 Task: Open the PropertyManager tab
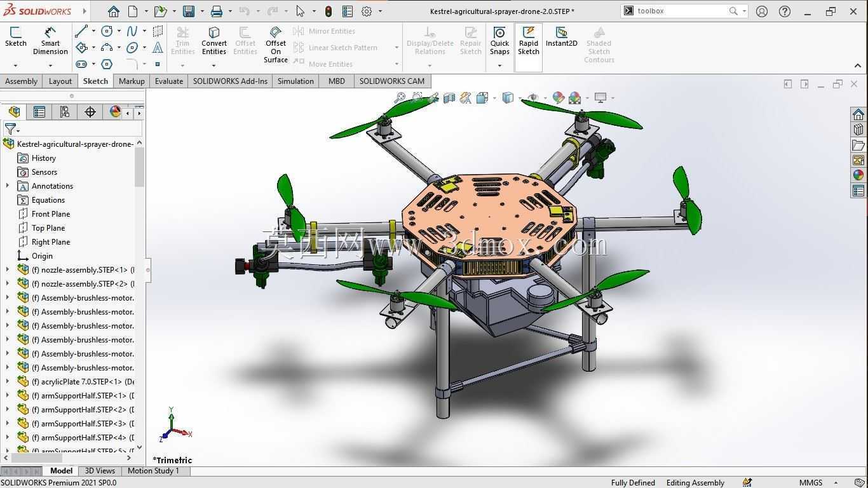[39, 112]
